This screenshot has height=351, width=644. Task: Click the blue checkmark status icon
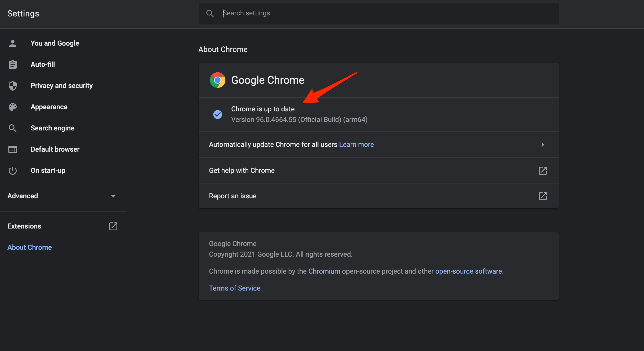[x=218, y=114]
